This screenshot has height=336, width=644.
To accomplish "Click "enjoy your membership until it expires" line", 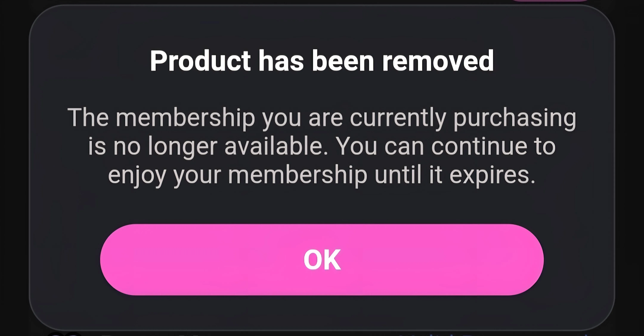I will coord(322,175).
